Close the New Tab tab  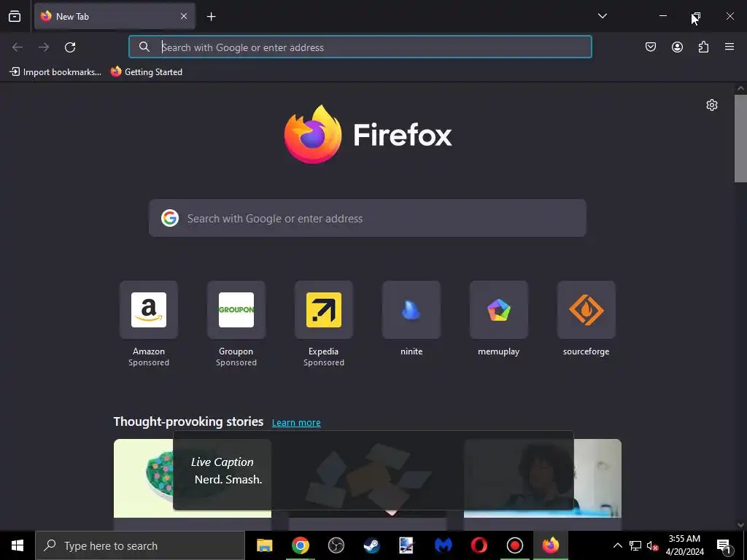tap(184, 16)
